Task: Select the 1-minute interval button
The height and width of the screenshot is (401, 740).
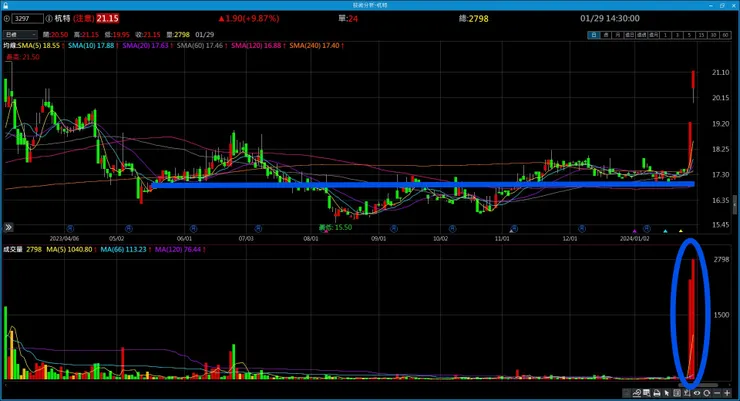Action: click(x=665, y=35)
